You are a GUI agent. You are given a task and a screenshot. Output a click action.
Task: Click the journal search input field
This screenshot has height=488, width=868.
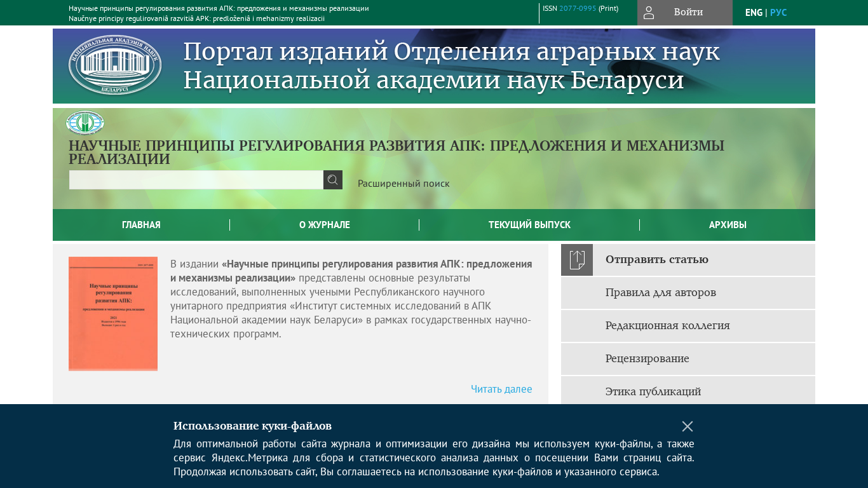tap(196, 180)
